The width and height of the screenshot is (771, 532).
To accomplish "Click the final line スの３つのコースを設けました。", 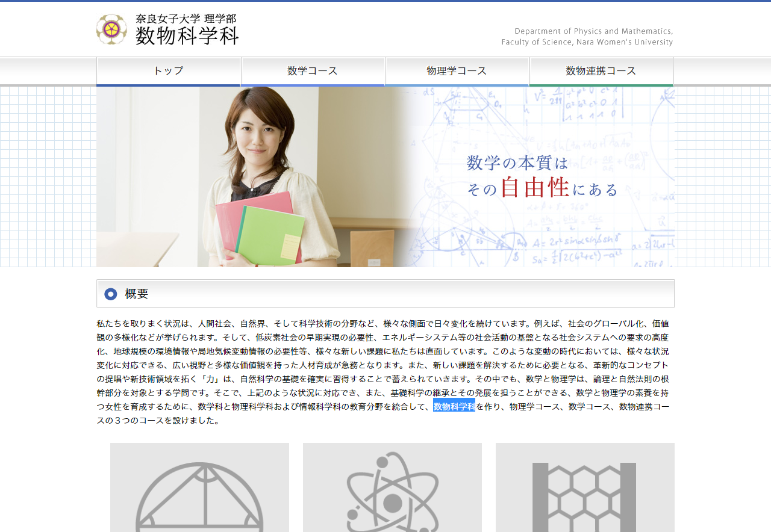I will tap(159, 421).
